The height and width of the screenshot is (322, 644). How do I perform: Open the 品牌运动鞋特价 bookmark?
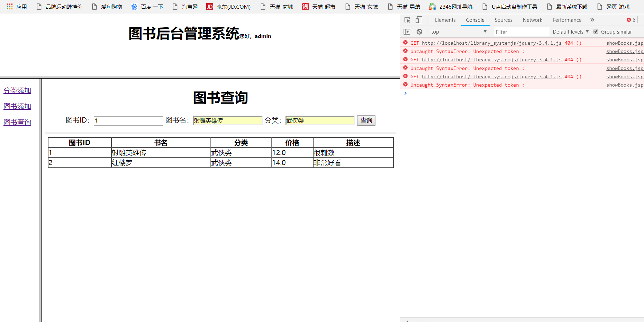(60, 7)
